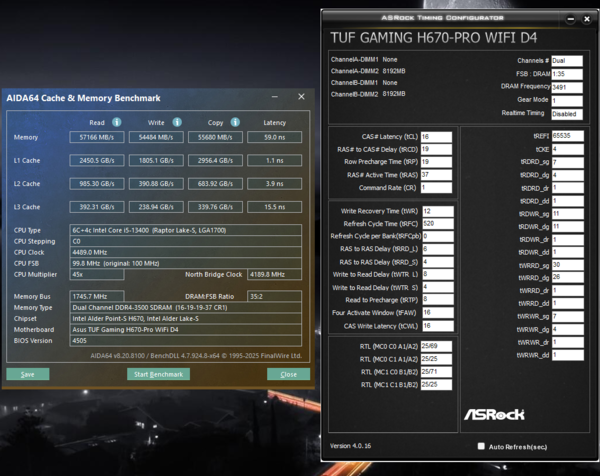
Task: Select the tWRRD_sg value field
Action: [568, 265]
